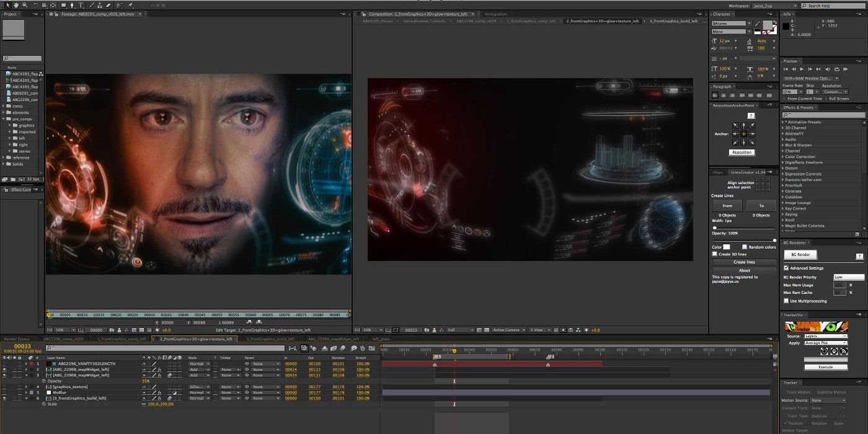The width and height of the screenshot is (868, 434).
Task: Select the eyedropper in the Character panel
Action: point(757,24)
